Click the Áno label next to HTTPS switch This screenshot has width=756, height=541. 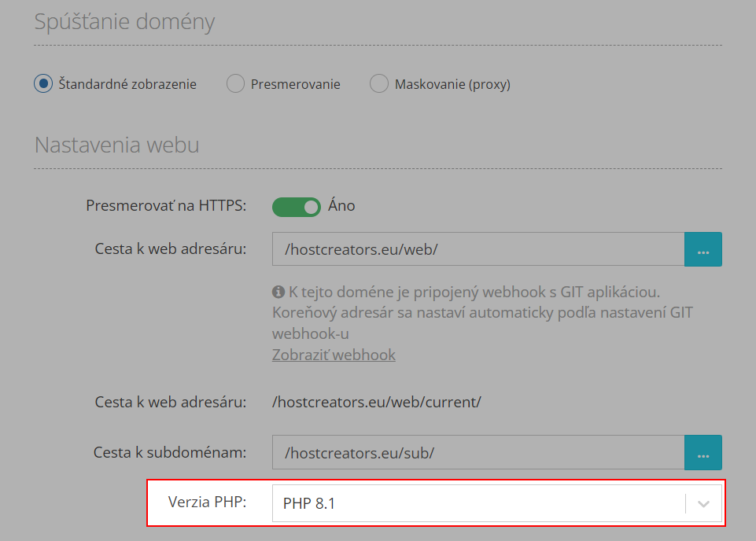click(341, 206)
